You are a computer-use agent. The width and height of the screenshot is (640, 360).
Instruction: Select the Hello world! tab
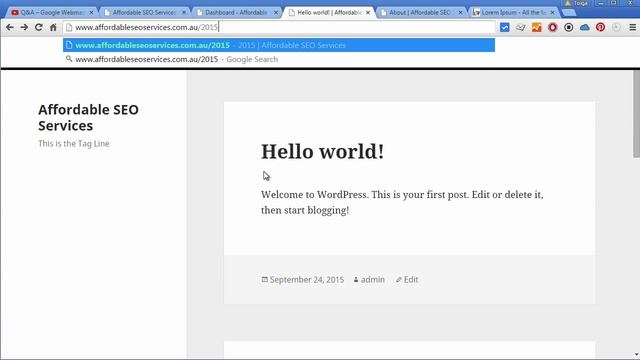pyautogui.click(x=329, y=13)
